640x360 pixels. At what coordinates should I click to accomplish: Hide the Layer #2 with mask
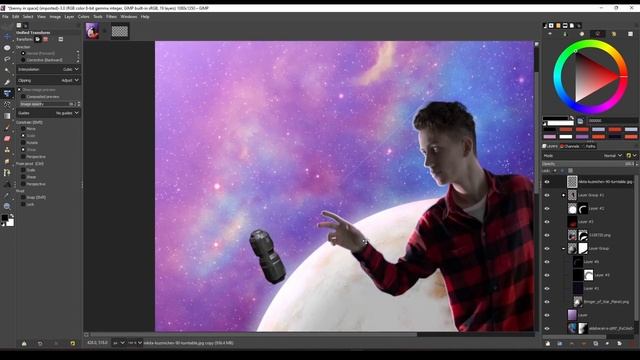(547, 209)
